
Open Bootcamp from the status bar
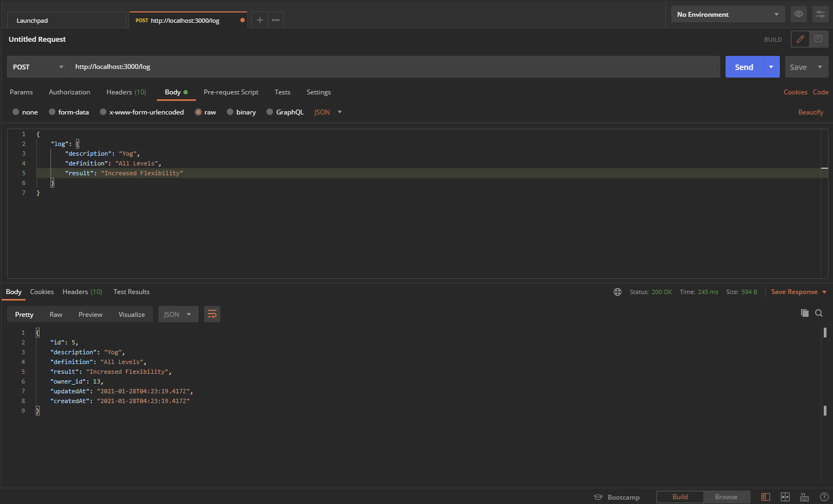pyautogui.click(x=617, y=497)
